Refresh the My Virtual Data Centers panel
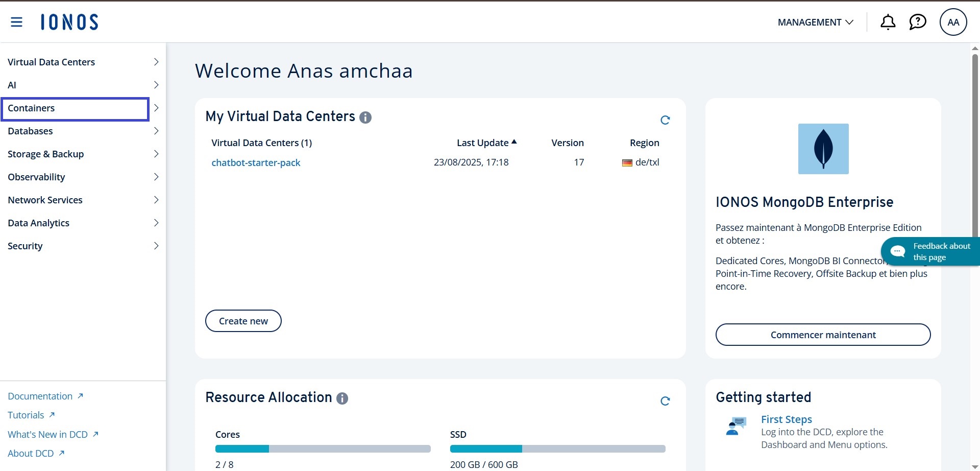 [x=665, y=120]
